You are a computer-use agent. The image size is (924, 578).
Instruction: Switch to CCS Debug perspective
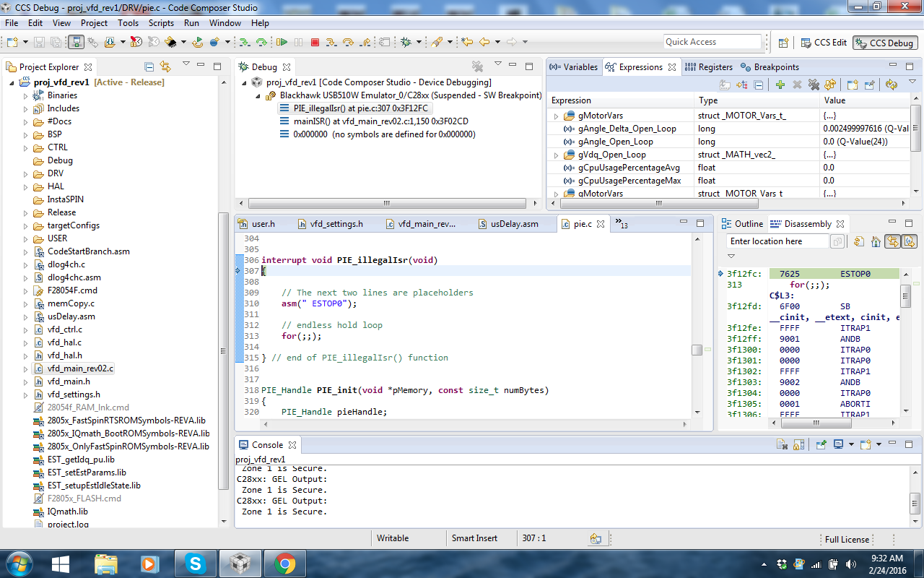point(884,43)
